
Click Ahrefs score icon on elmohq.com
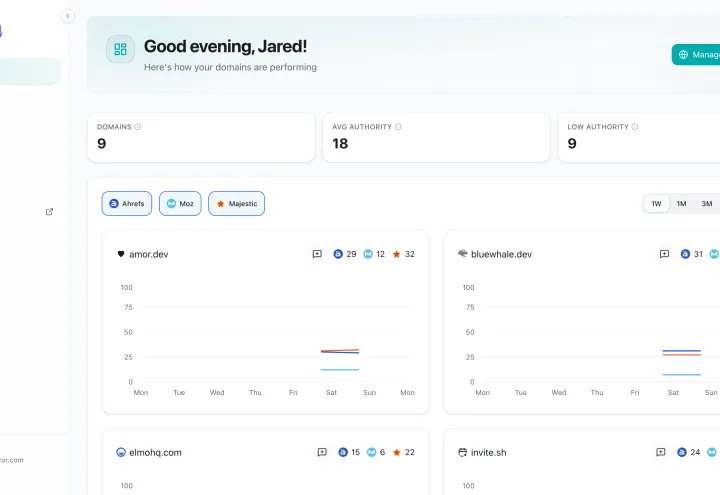343,452
